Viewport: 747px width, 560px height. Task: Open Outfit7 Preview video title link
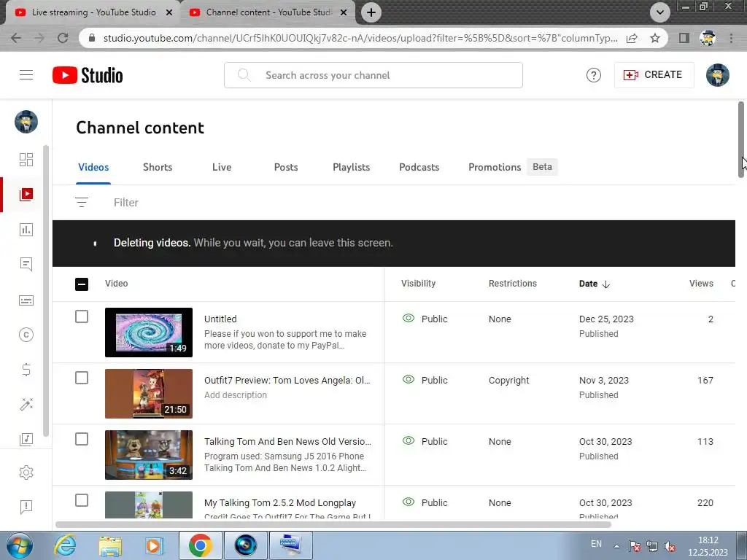click(287, 380)
